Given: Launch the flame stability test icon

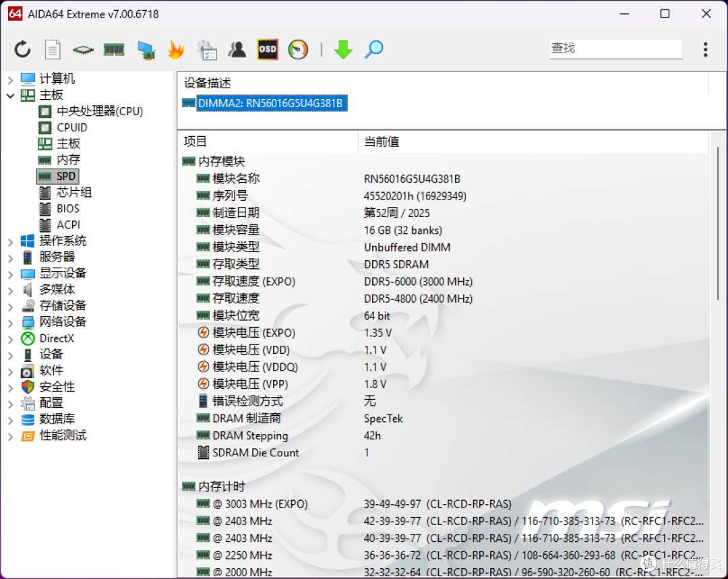Looking at the screenshot, I should tap(176, 49).
